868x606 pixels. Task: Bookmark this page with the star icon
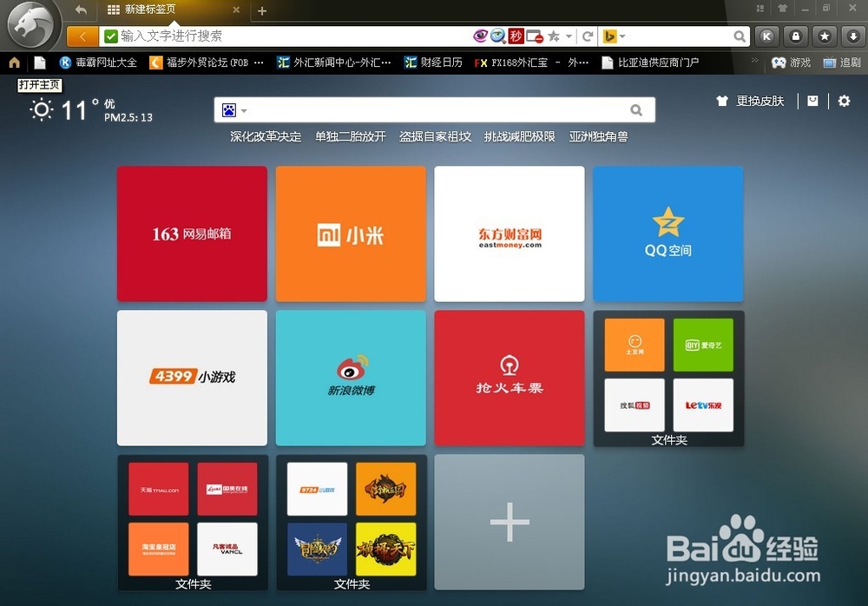click(553, 36)
